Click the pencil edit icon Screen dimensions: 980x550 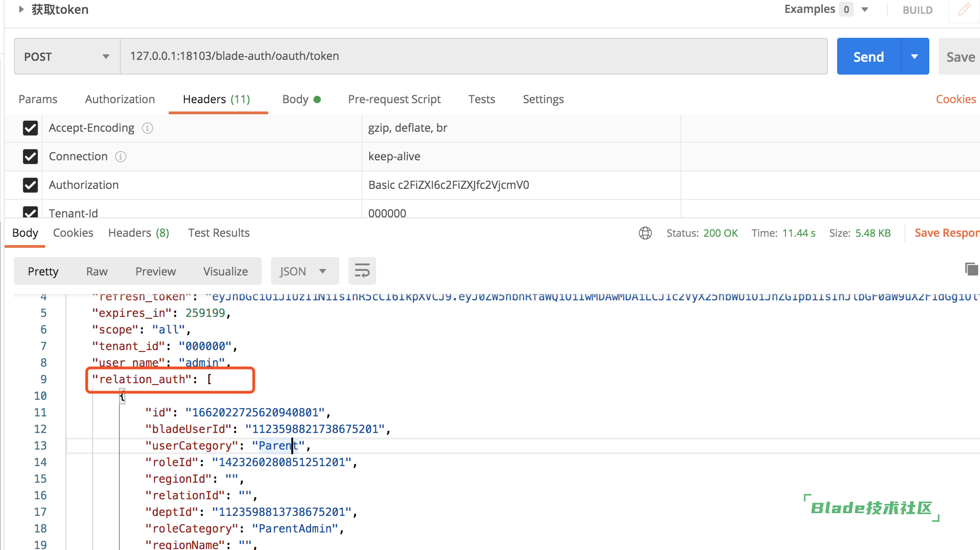click(x=964, y=10)
